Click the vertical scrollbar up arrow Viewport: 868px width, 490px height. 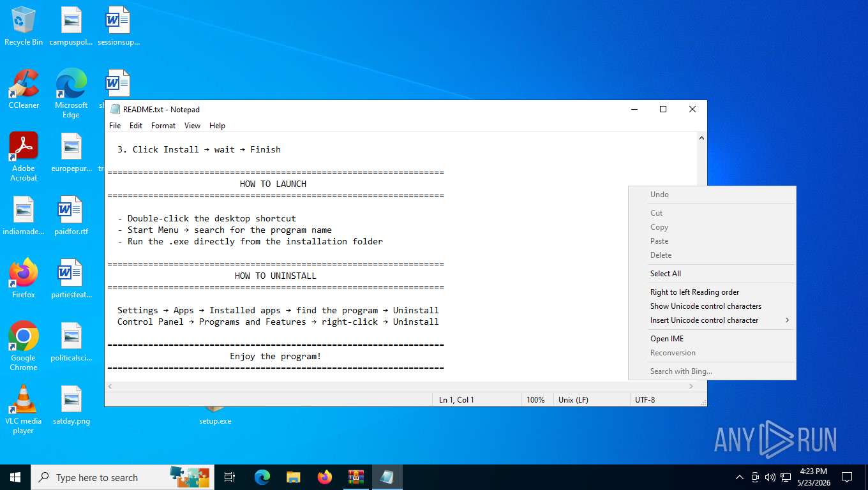(x=701, y=138)
